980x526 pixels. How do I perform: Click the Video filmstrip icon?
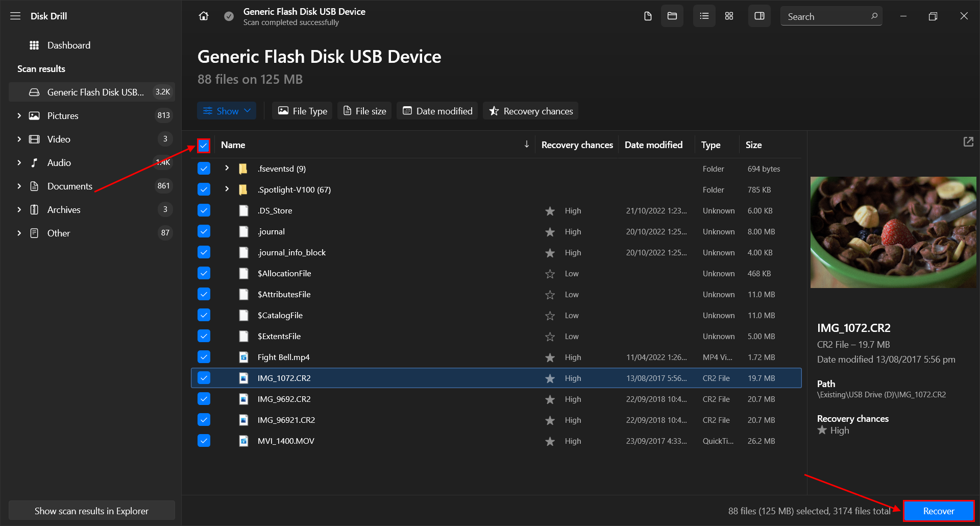34,139
